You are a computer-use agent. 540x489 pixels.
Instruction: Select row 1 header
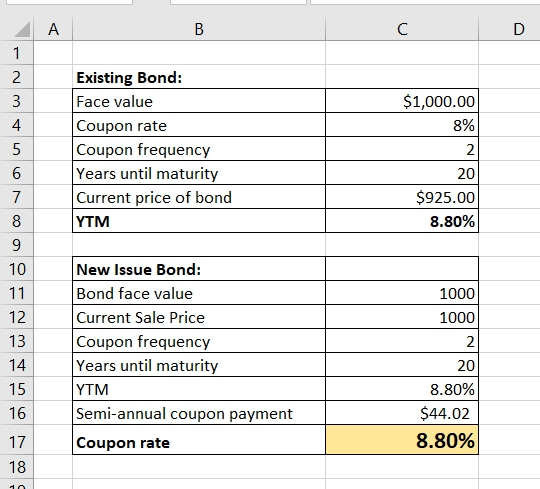tap(17, 53)
